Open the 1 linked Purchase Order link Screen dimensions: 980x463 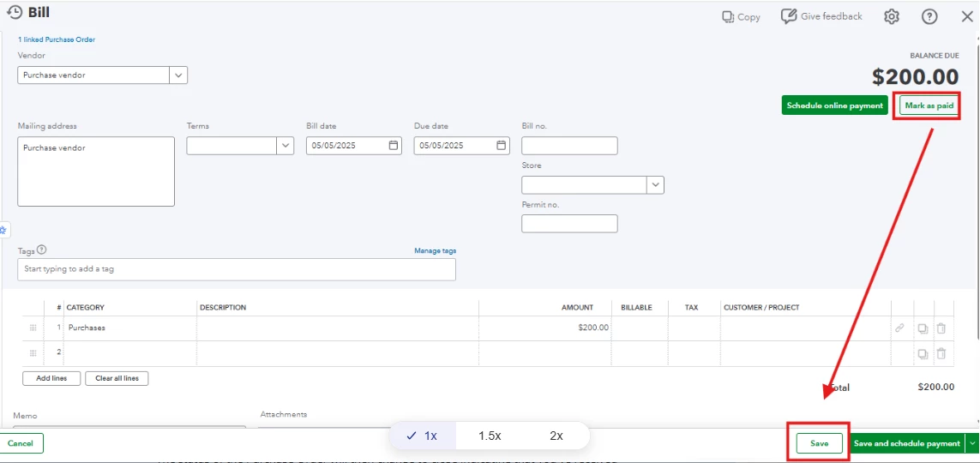point(57,39)
